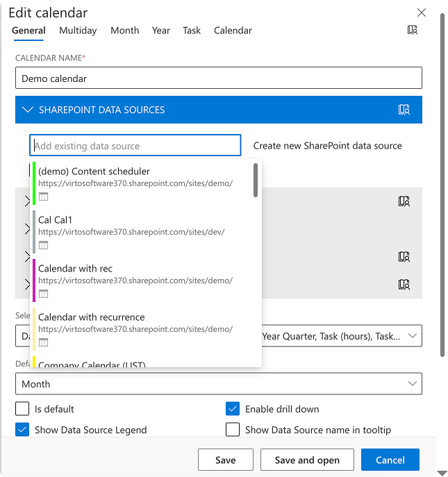Click list icon under (demo) Content scheduler
The height and width of the screenshot is (477, 448).
coord(43,196)
